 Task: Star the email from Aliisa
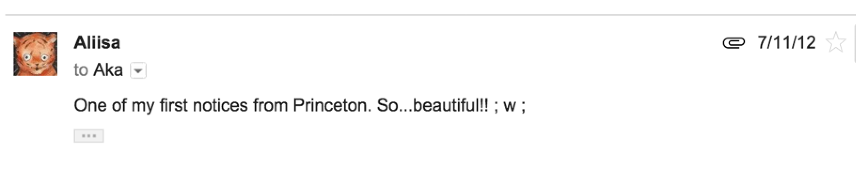(836, 43)
